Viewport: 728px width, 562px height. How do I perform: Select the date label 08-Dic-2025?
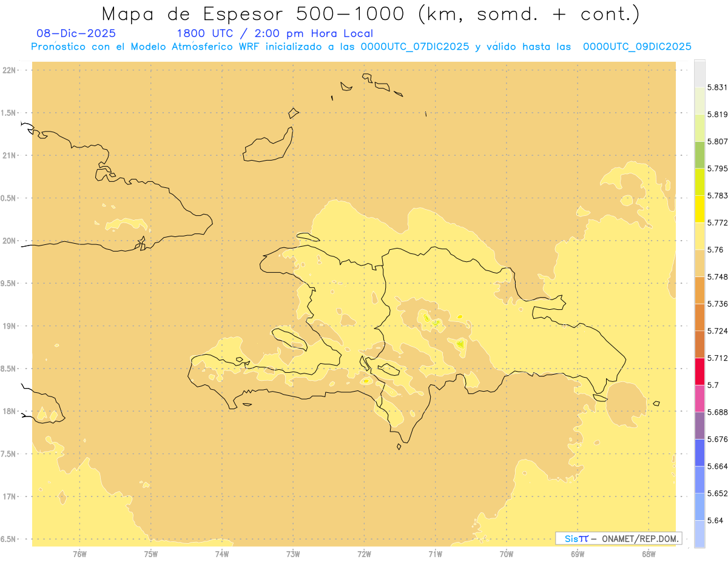[x=76, y=34]
